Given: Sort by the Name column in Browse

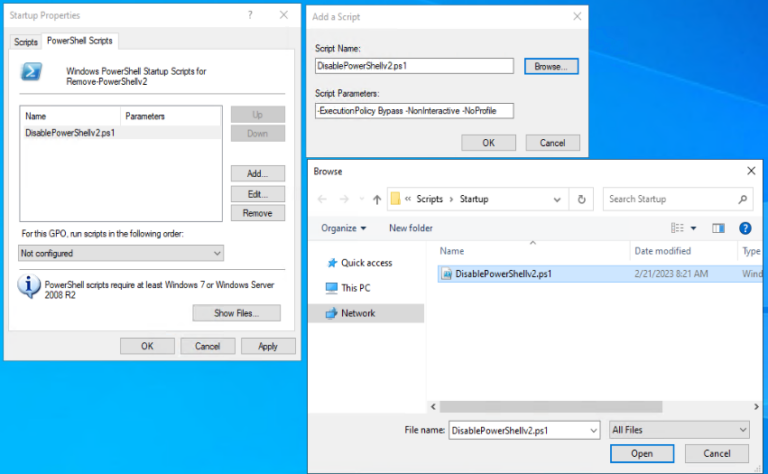Looking at the screenshot, I should (x=532, y=251).
